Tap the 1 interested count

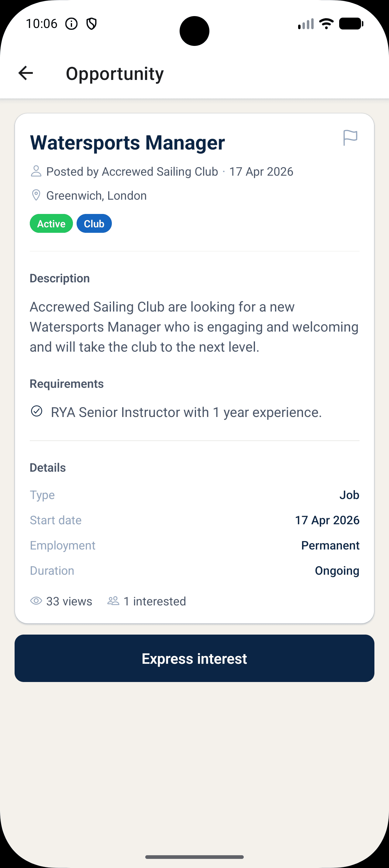point(155,601)
